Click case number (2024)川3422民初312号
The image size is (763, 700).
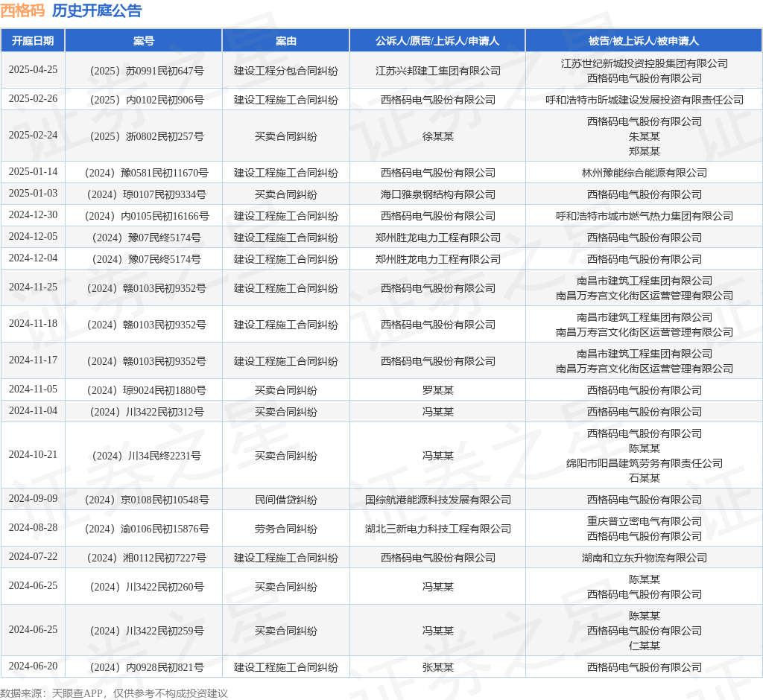[144, 412]
